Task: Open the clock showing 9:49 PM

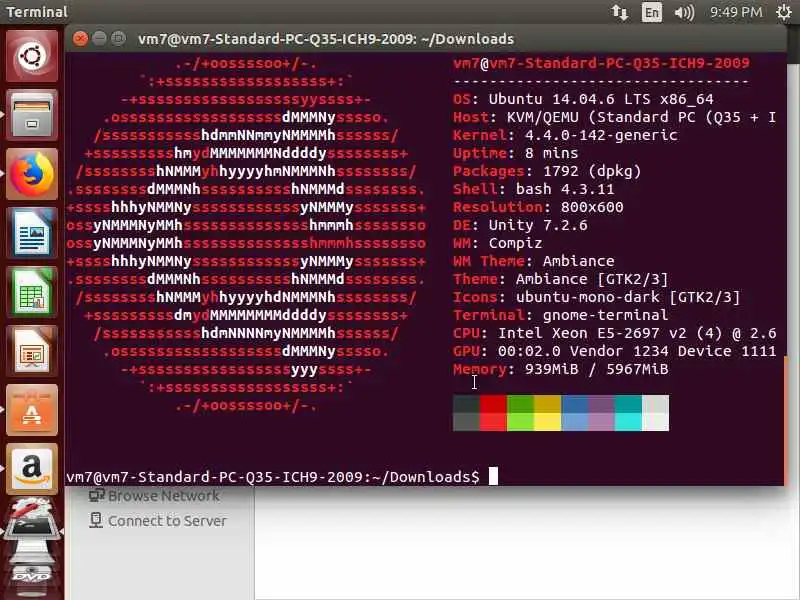Action: tap(736, 12)
